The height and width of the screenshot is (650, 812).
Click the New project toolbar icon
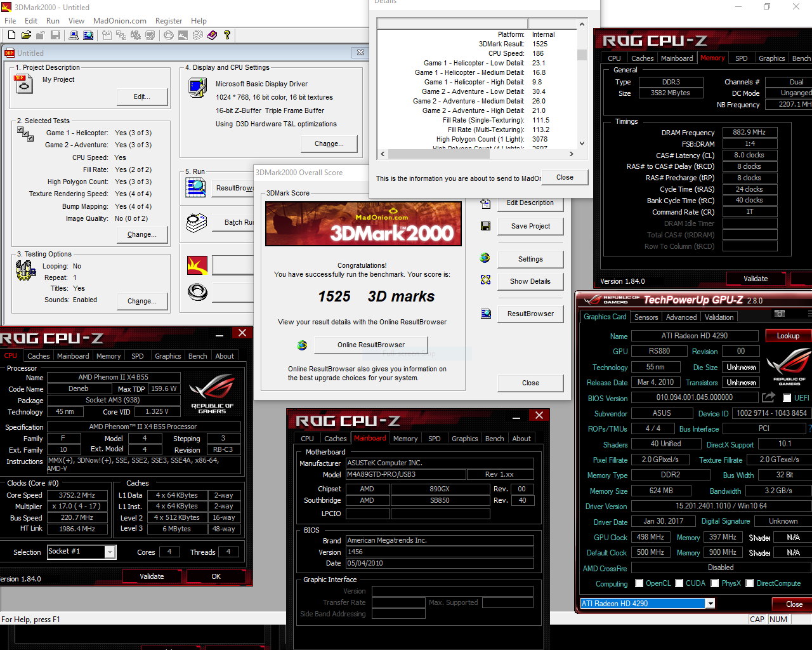pos(12,36)
